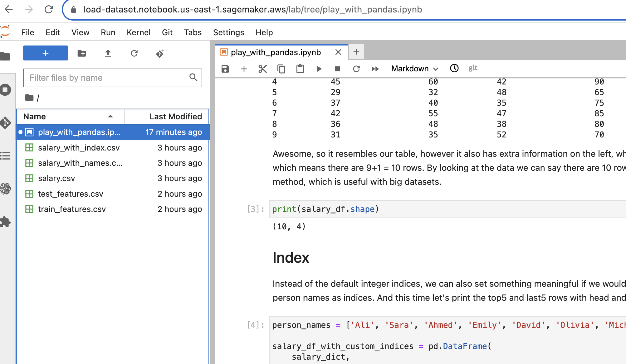
Task: Open the Git menu
Action: click(x=167, y=32)
